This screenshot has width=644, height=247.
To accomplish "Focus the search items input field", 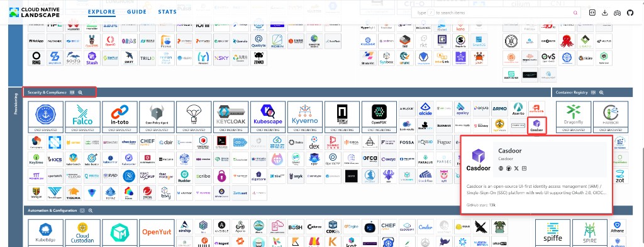I will pos(497,13).
